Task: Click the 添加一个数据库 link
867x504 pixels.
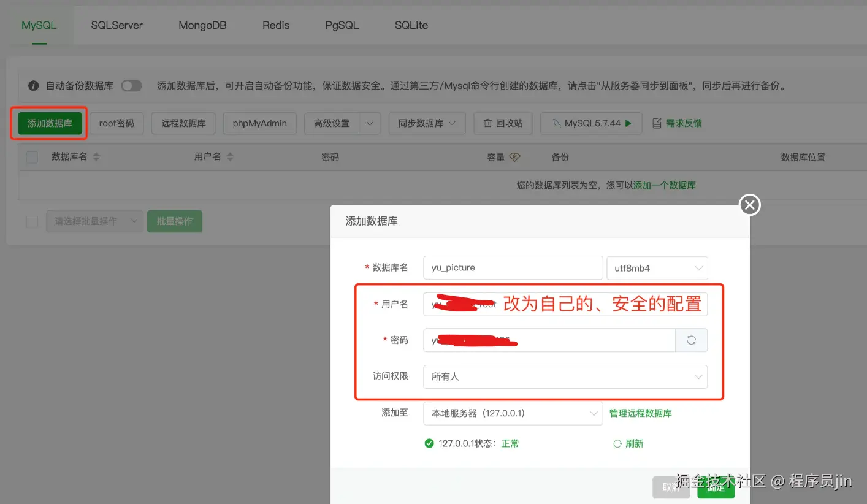Action: pos(665,185)
